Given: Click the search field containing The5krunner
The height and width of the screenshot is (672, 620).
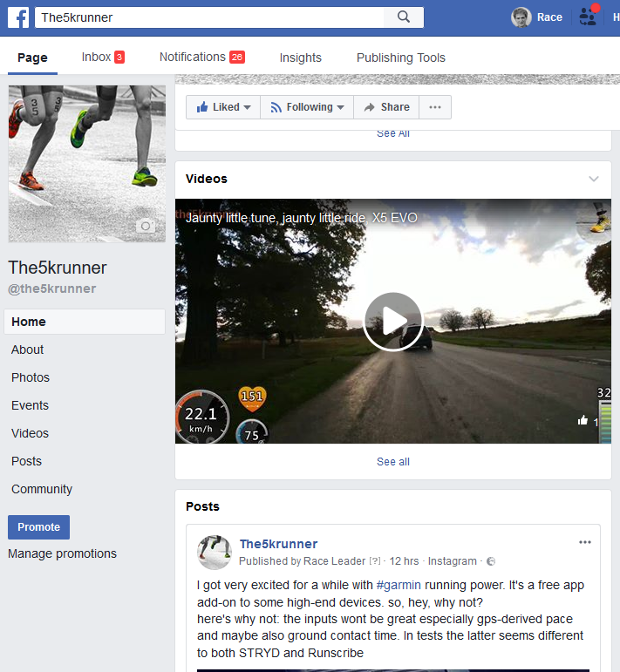Looking at the screenshot, I should pos(209,17).
